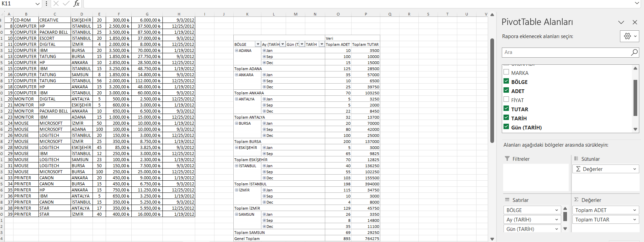
Task: Open the TARİH filter arrow in pivot header
Action: pyautogui.click(x=322, y=44)
